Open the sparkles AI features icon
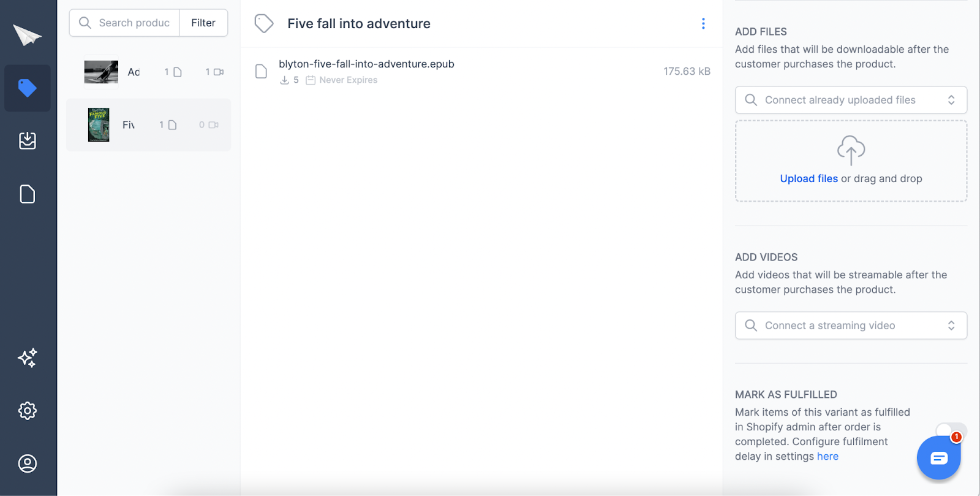The width and height of the screenshot is (980, 496). click(x=28, y=357)
